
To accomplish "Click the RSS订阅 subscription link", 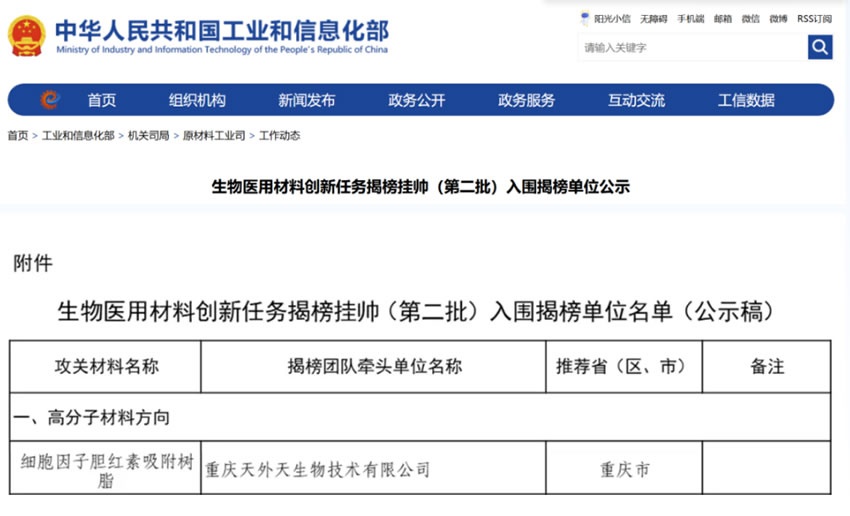I will coord(814,18).
